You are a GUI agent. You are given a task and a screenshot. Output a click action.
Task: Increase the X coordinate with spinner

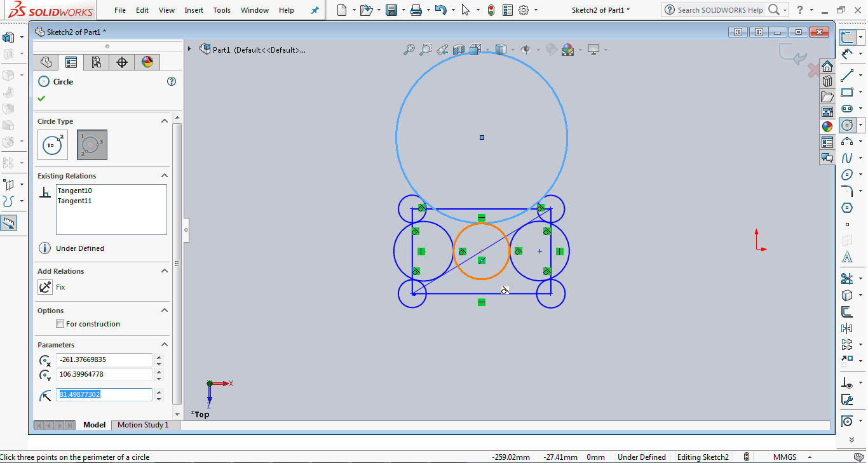(159, 356)
